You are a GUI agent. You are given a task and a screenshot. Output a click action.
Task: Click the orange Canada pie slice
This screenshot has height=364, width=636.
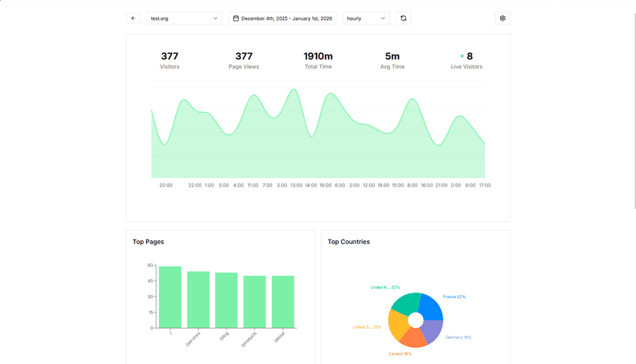[414, 337]
